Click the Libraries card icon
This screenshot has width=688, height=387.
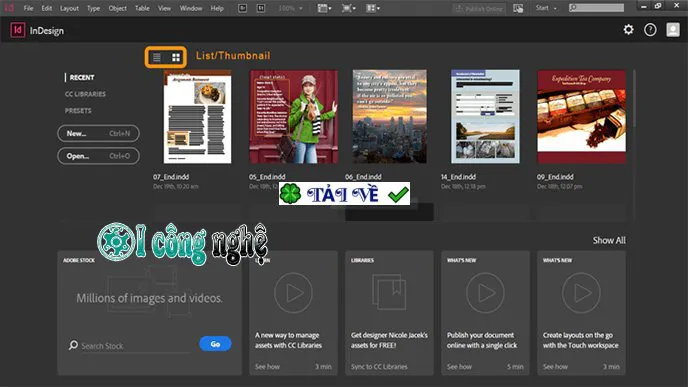pyautogui.click(x=389, y=292)
